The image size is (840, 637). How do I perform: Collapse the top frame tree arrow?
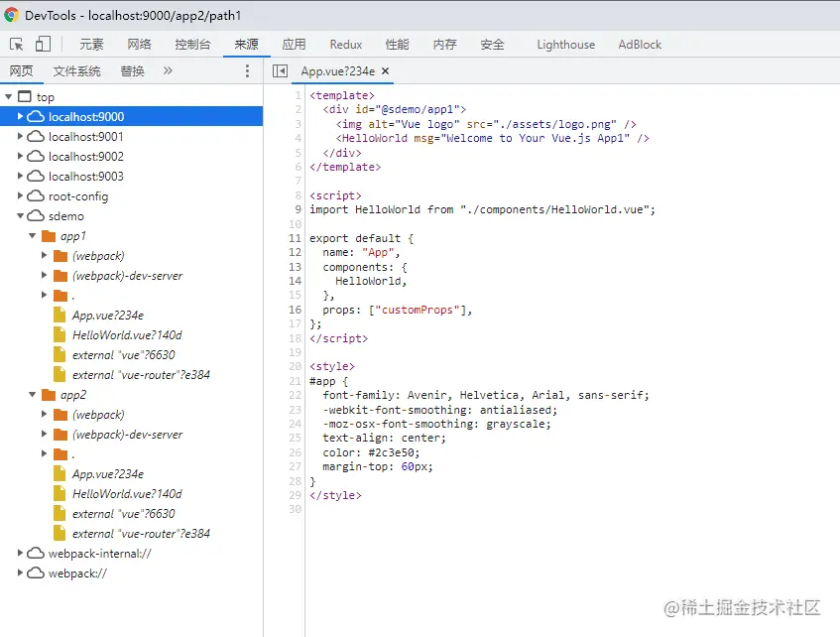(9, 96)
